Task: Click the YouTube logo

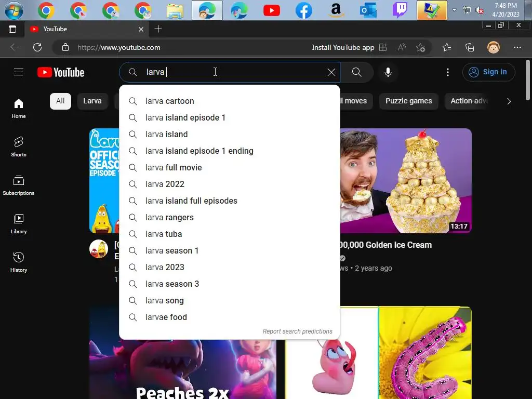Action: pos(61,72)
